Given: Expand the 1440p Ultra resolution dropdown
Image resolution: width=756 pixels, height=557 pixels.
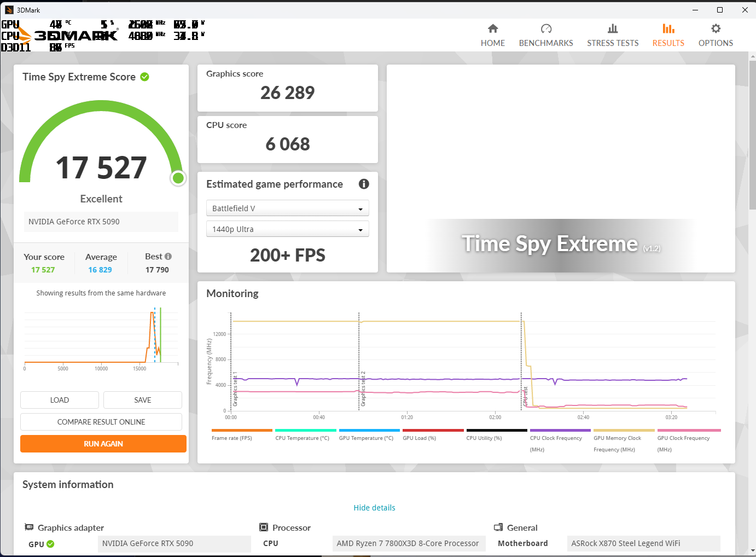Looking at the screenshot, I should (x=287, y=229).
